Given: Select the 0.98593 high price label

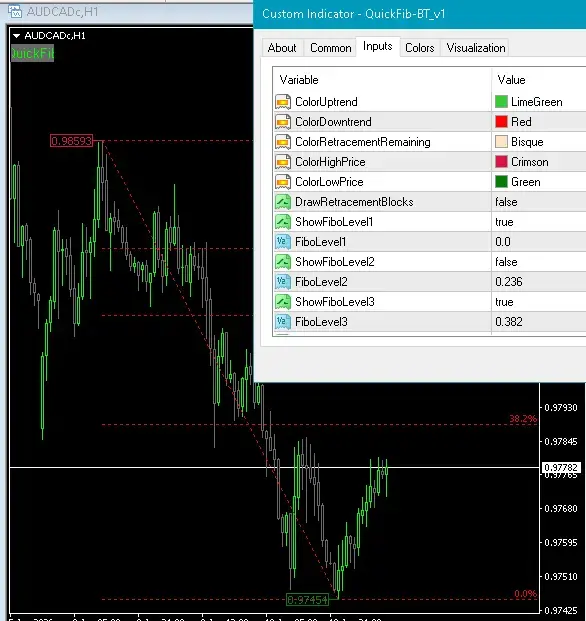Looking at the screenshot, I should click(72, 141).
